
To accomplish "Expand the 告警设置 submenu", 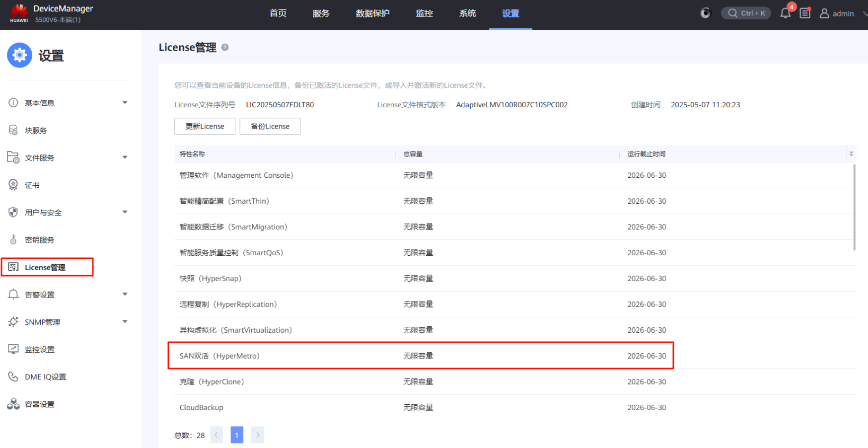I will coord(125,295).
